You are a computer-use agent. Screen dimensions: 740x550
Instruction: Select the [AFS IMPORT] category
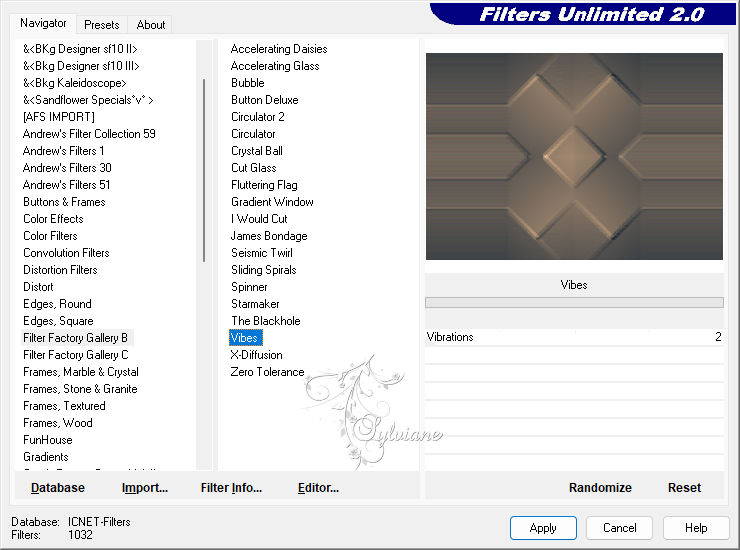(59, 117)
